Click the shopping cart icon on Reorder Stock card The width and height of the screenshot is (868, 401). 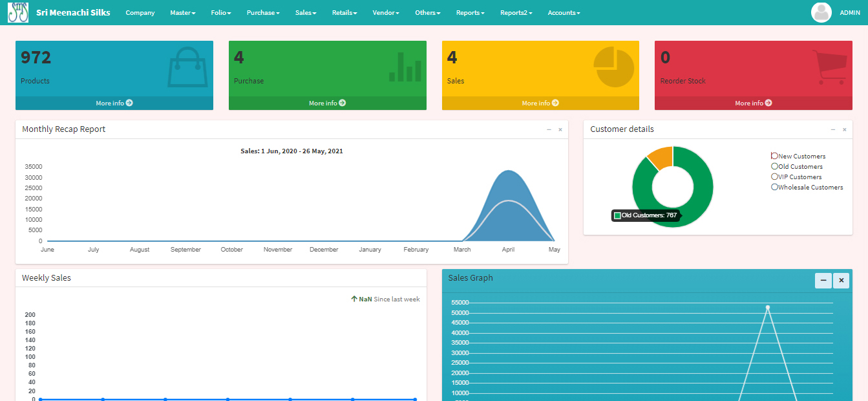click(829, 67)
